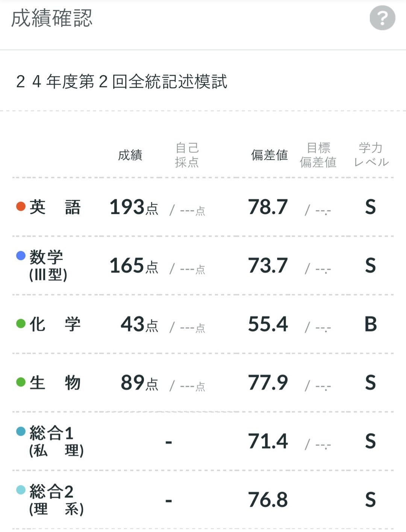Click the orange dot beside 英語
This screenshot has height=532, width=406.
tap(21, 206)
